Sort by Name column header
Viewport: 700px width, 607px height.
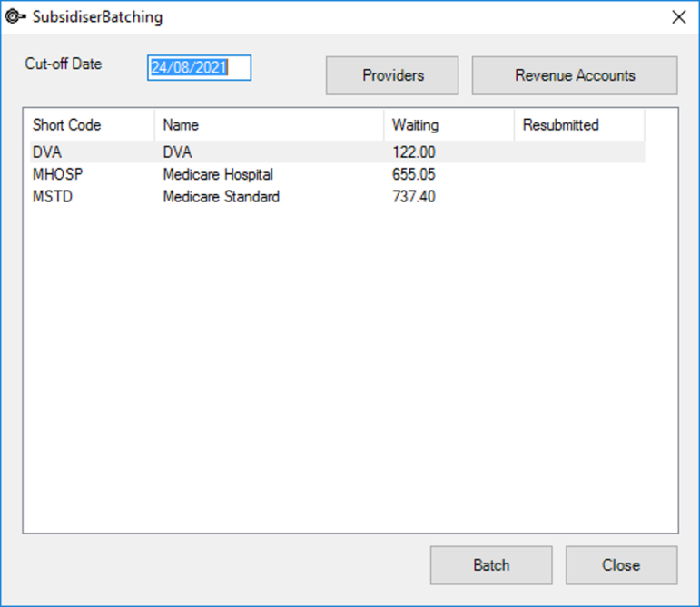(x=270, y=125)
